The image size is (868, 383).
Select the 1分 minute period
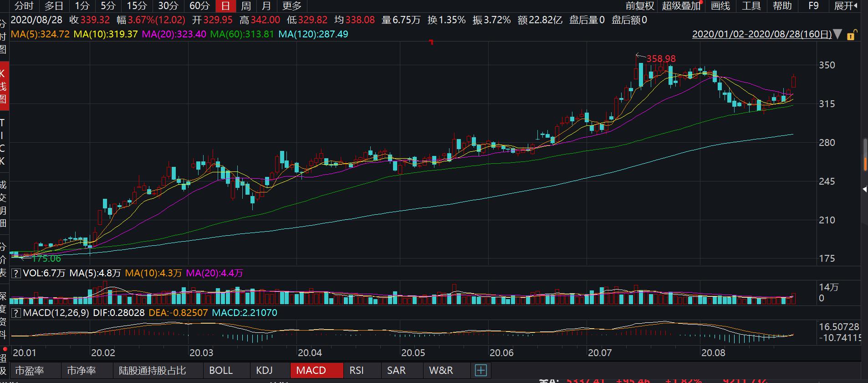[82, 6]
